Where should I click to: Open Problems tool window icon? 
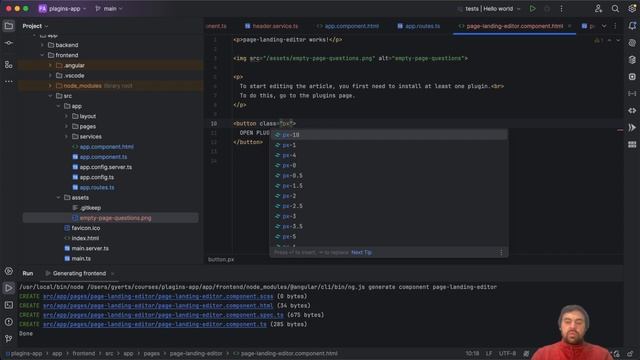(x=9, y=322)
